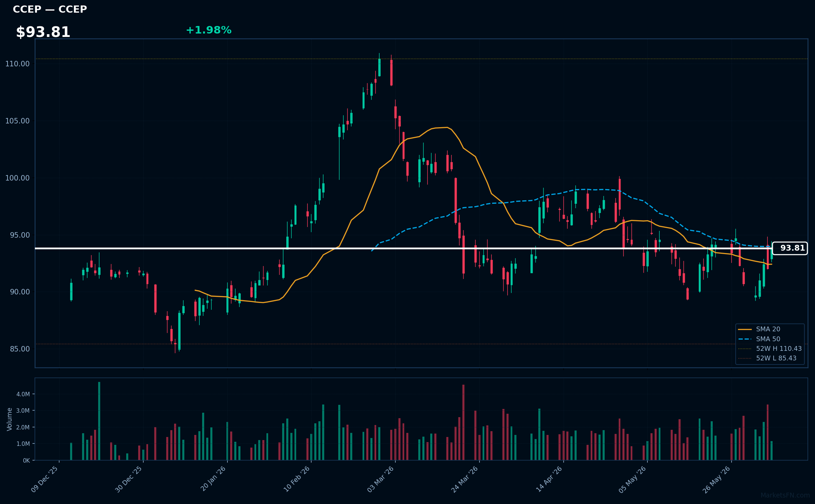Click the tallest red volume bar in March
The width and height of the screenshot is (815, 504).
click(463, 422)
